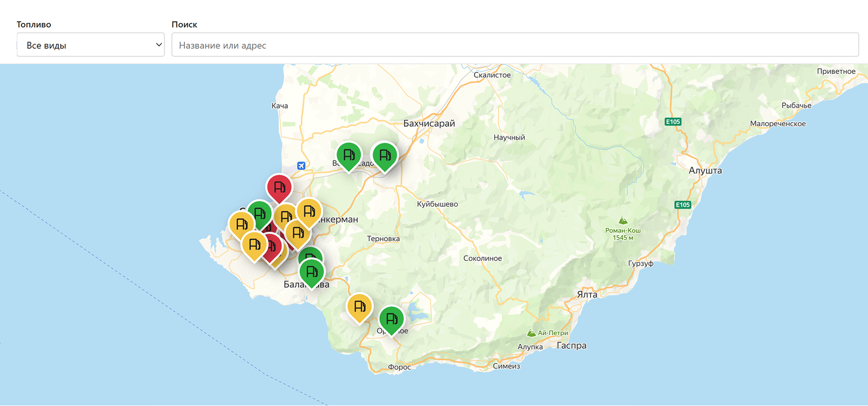Click the Форос town label

[399, 367]
